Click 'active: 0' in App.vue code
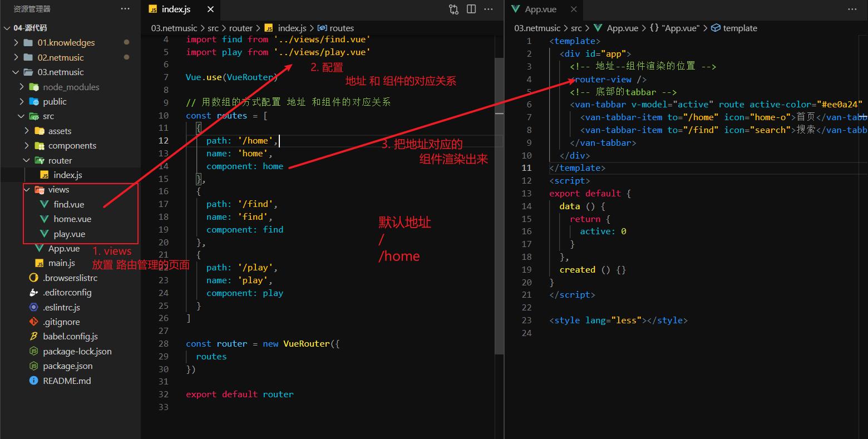868x439 pixels. click(603, 231)
